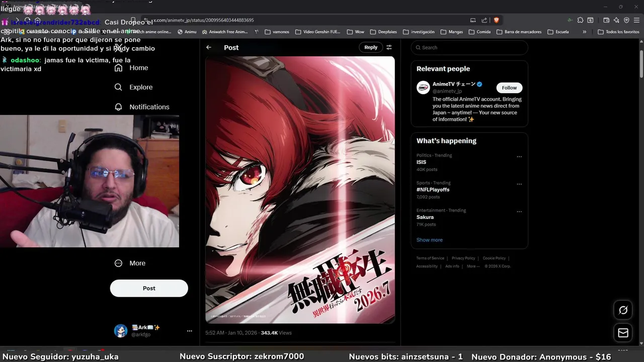Open Terms of Service link

pyautogui.click(x=430, y=258)
